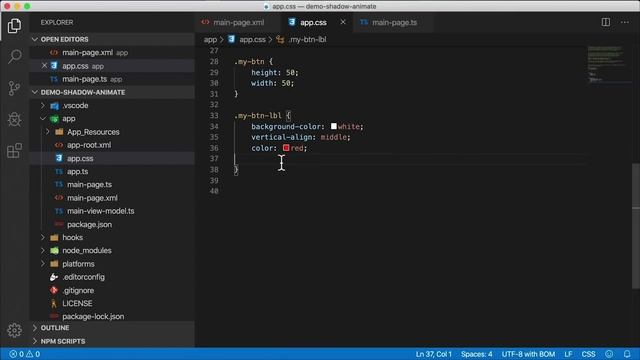640x360 pixels.
Task: Click the app.css breadcrumb segment
Action: (x=252, y=40)
